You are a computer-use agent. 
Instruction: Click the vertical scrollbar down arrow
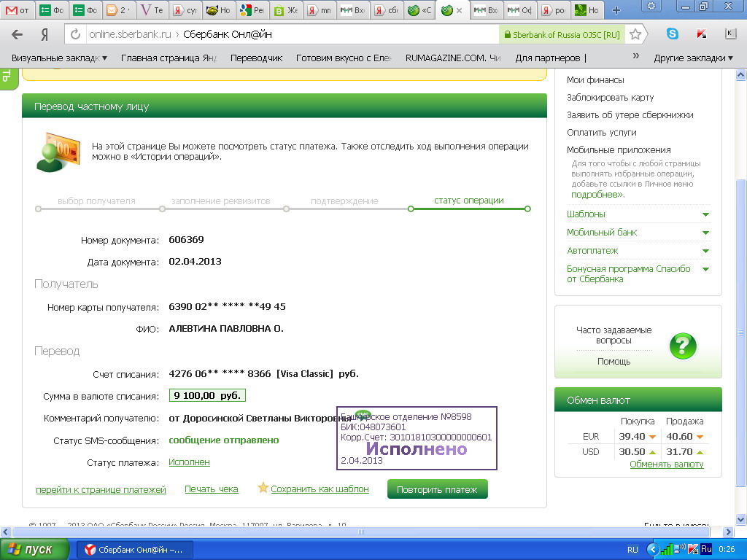(741, 519)
